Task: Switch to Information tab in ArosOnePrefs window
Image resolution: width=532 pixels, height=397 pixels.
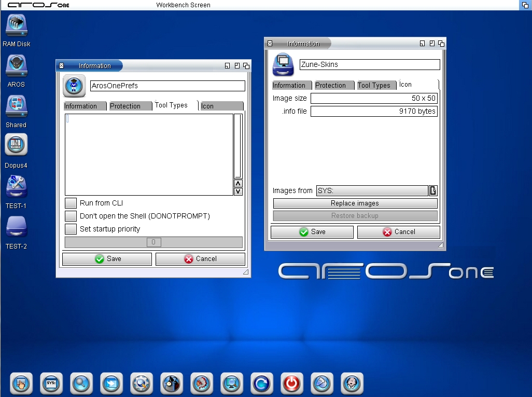Action: click(x=85, y=106)
